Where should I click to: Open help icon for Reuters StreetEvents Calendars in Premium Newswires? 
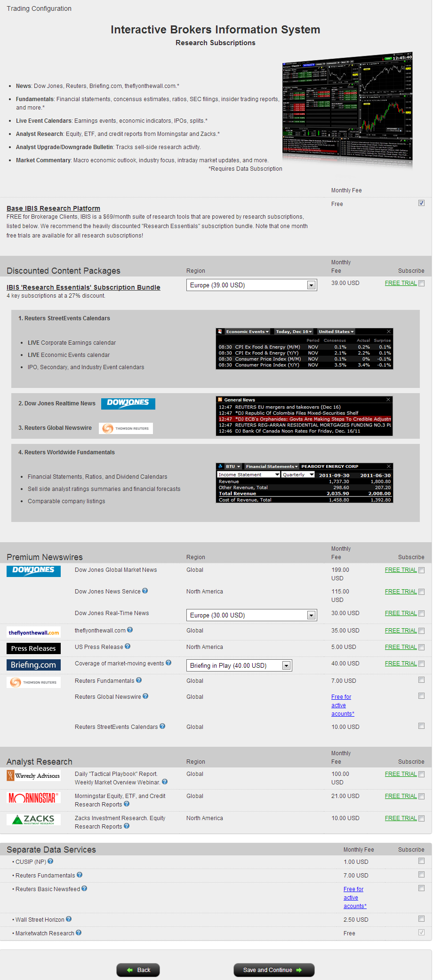[x=162, y=727]
